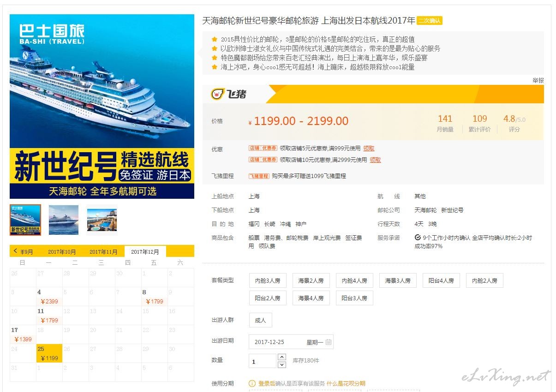Decrease quantity with the down arrow
This screenshot has height=392, width=556.
click(282, 365)
